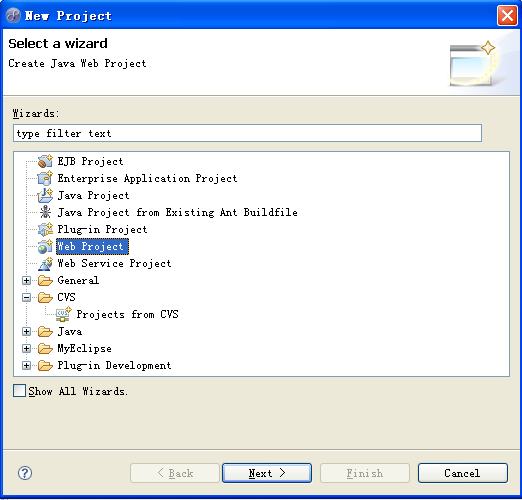Click the Web Service Project icon

coord(45,263)
